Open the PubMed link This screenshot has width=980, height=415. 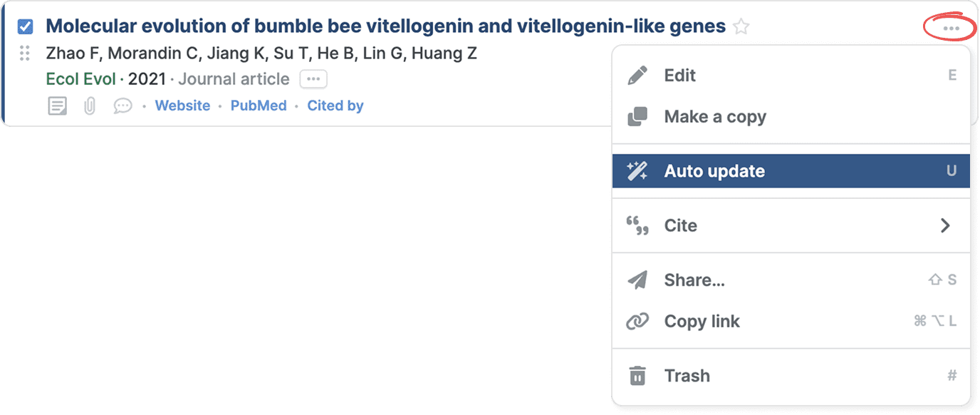coord(259,106)
